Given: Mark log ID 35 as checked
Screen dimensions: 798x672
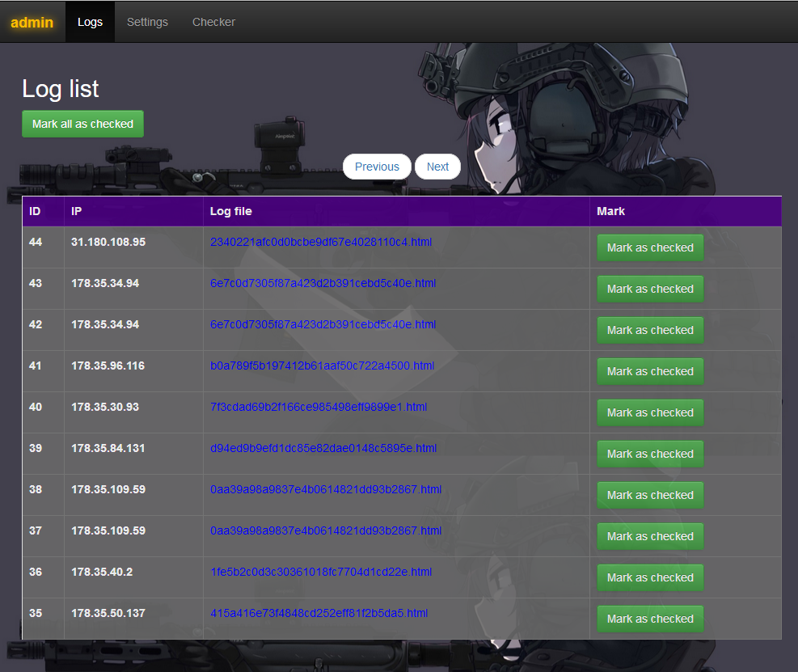Looking at the screenshot, I should (650, 619).
